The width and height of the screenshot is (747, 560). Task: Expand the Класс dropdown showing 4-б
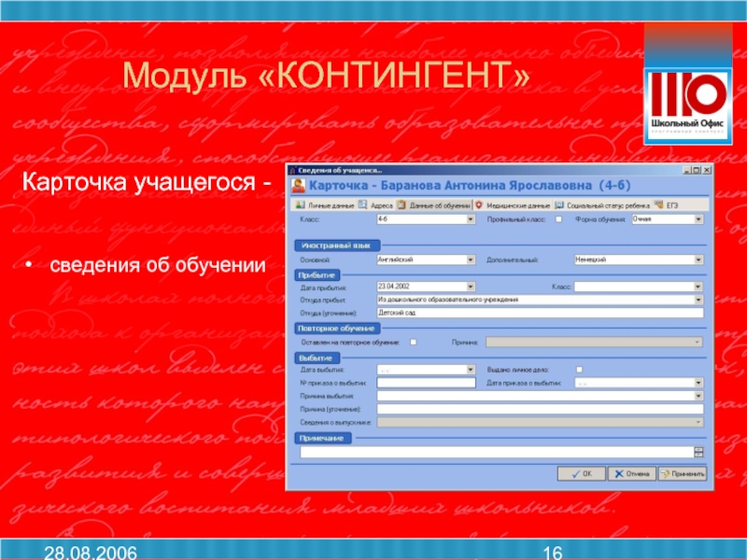pos(471,219)
